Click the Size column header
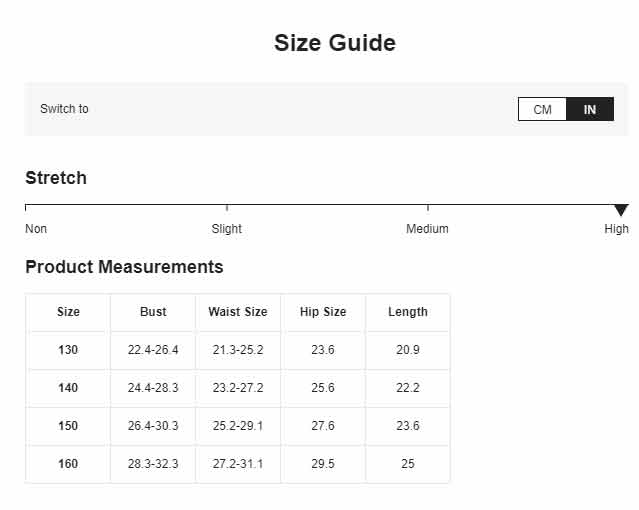This screenshot has height=510, width=639. point(68,312)
